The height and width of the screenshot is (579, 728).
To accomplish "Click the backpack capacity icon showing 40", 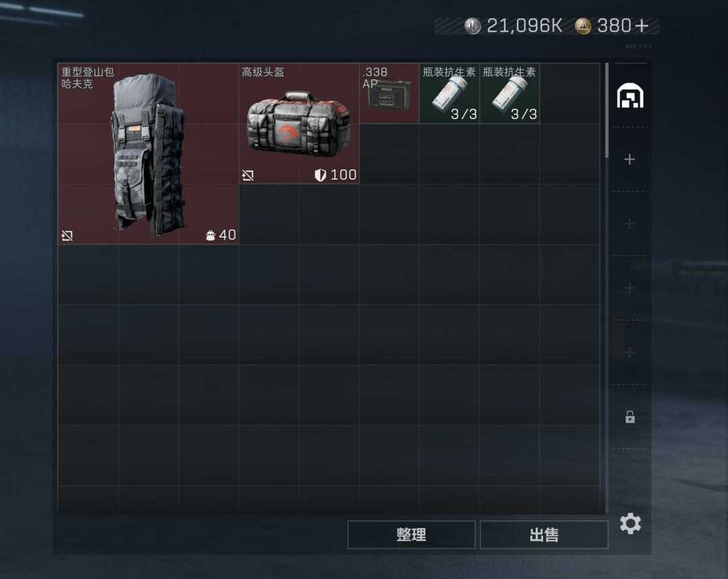I will (210, 235).
